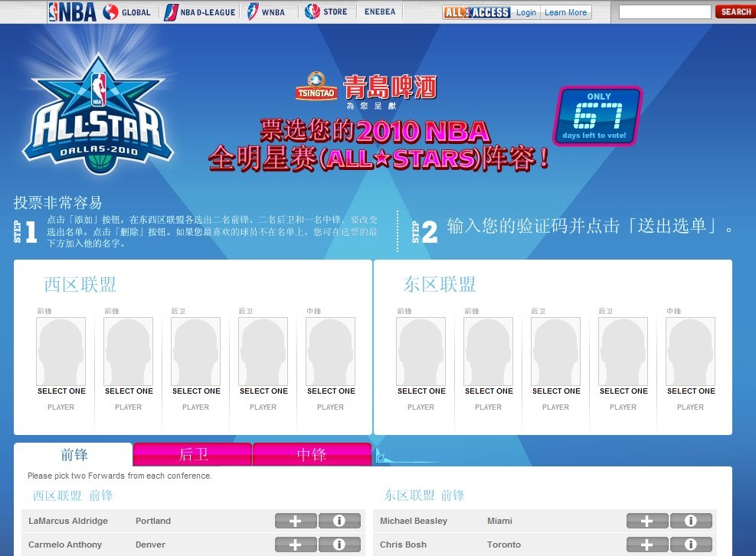Switch to the 中锋 centers tab
756x556 pixels.
click(x=312, y=454)
